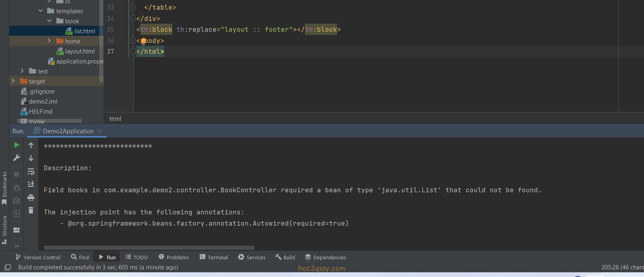Clear console with trash icon
This screenshot has height=277, width=644.
31,210
